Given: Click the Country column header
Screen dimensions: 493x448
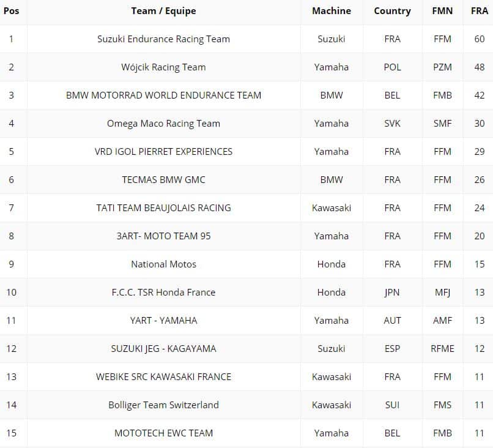Looking at the screenshot, I should [x=392, y=11].
